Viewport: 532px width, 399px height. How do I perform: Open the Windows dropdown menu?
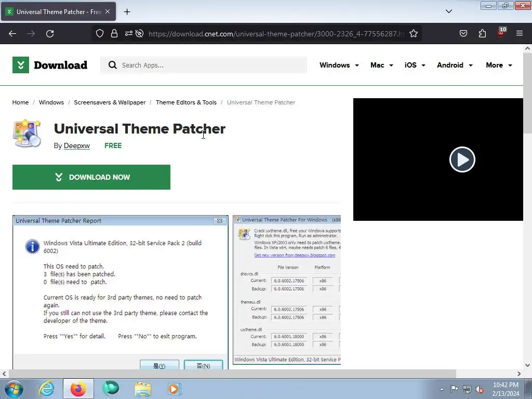(x=339, y=65)
